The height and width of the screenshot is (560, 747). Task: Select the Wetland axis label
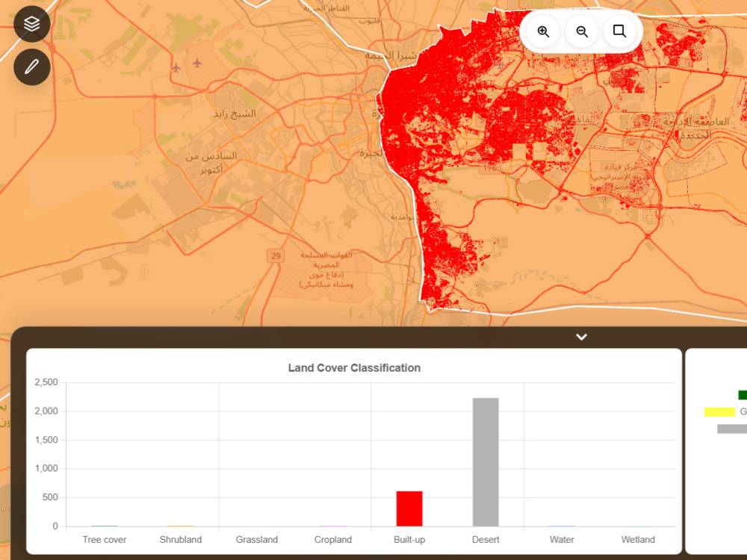[638, 540]
